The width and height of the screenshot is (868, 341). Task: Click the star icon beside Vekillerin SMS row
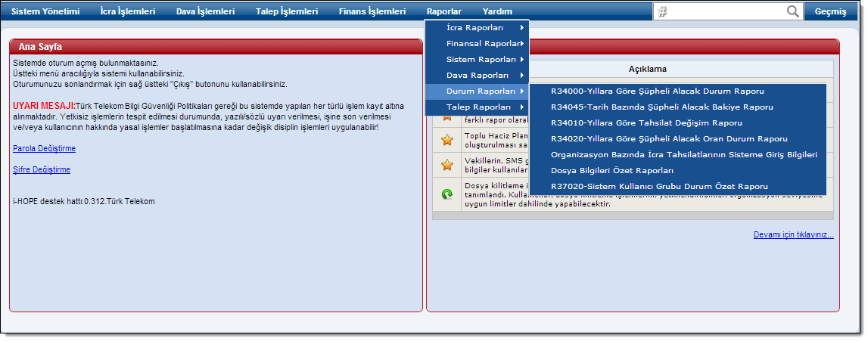click(x=447, y=165)
